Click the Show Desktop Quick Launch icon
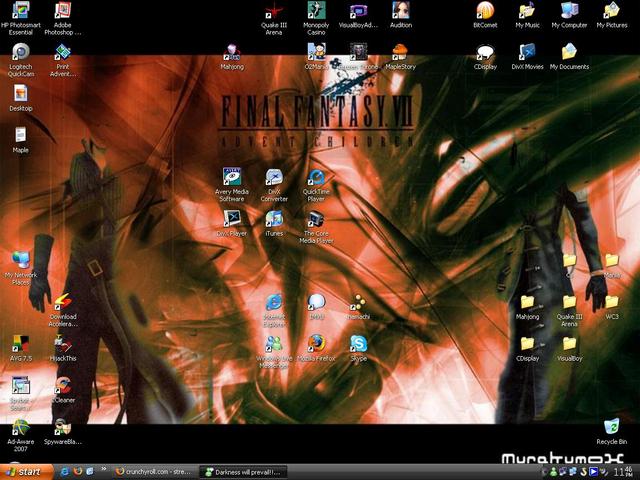 tap(90, 472)
